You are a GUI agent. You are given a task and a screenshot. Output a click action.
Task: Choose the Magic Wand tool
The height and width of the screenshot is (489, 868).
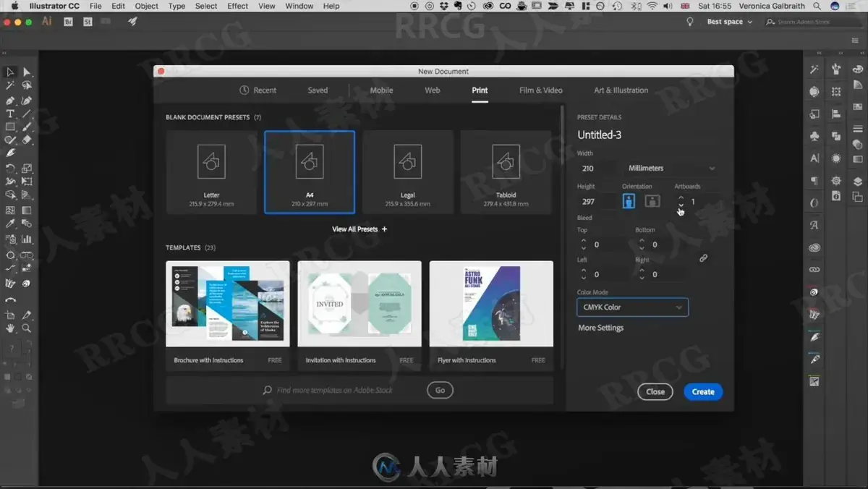point(10,85)
